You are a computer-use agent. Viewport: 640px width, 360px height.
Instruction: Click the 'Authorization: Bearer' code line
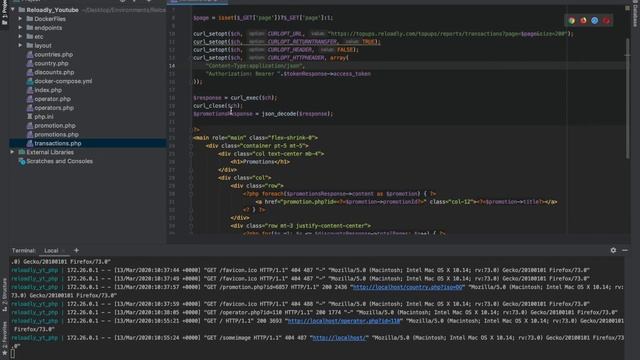(x=288, y=74)
